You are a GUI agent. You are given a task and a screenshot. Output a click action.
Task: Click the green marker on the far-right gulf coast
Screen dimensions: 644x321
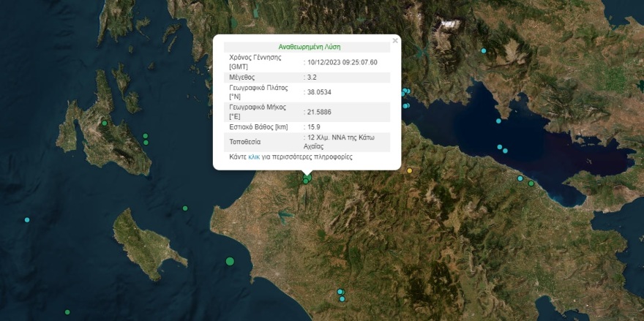[531, 183]
